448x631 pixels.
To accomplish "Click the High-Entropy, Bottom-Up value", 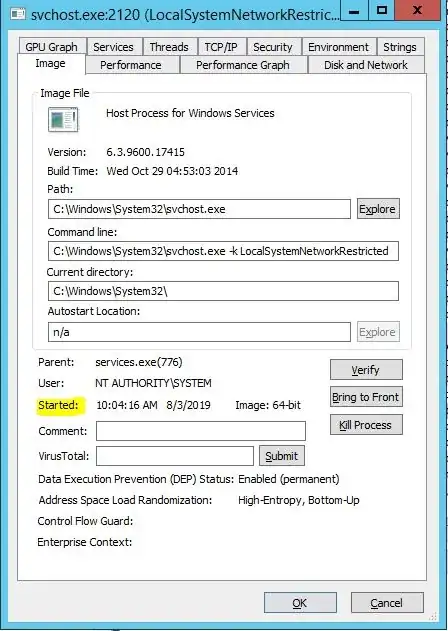I will [299, 500].
